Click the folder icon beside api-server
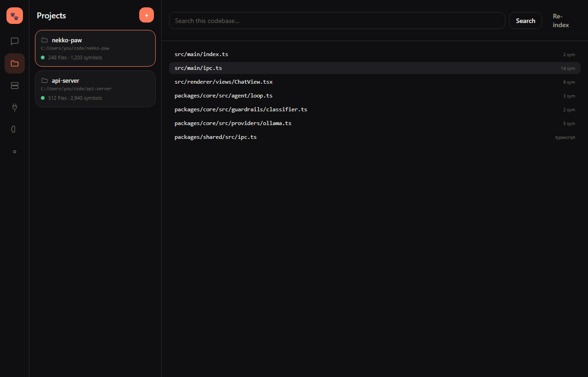Screen dimensions: 588x377 tap(45, 80)
